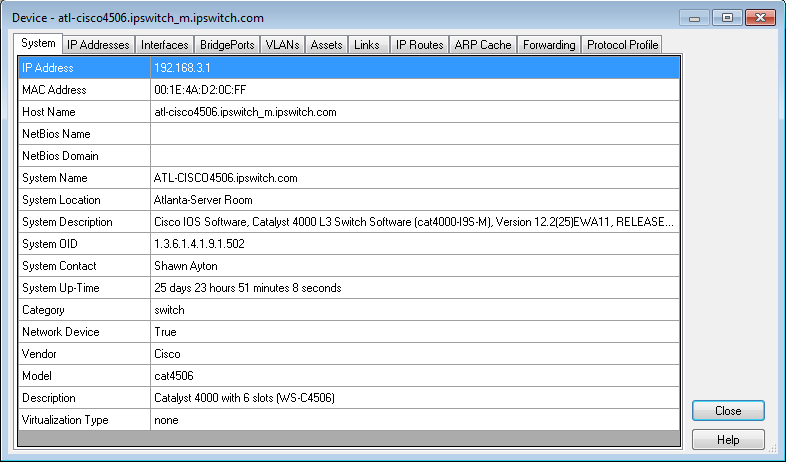
Task: Switch to the IP Addresses tab
Action: tap(98, 45)
